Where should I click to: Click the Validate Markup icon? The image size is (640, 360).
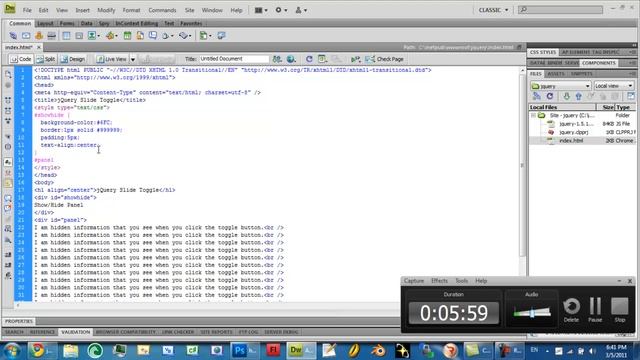(x=356, y=59)
